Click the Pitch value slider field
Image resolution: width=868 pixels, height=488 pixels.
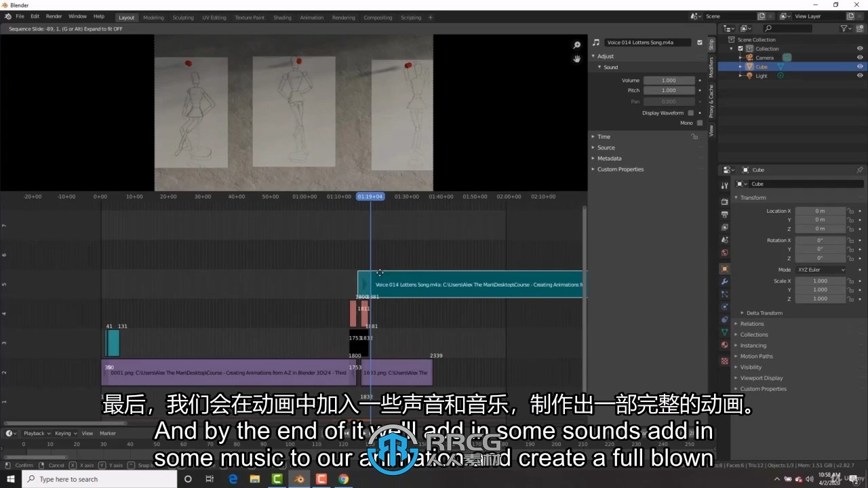[x=669, y=90]
